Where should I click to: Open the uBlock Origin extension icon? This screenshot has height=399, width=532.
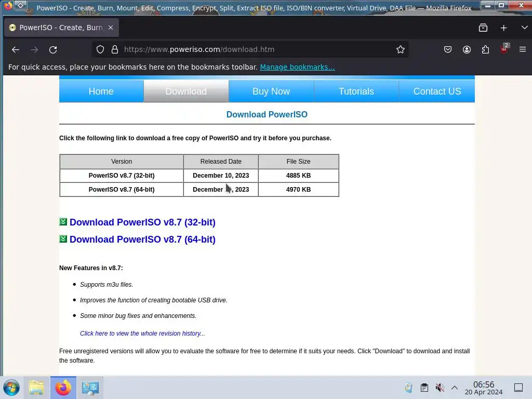504,49
